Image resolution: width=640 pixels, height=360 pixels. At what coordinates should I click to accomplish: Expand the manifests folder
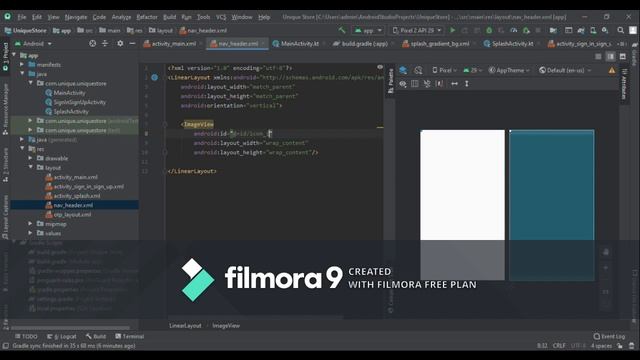[x=22, y=64]
